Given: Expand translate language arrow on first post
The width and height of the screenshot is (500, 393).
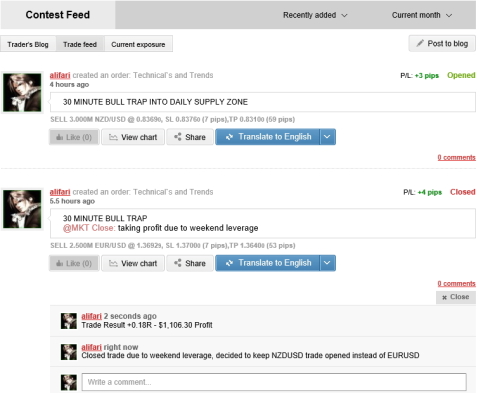Looking at the screenshot, I should pyautogui.click(x=327, y=137).
